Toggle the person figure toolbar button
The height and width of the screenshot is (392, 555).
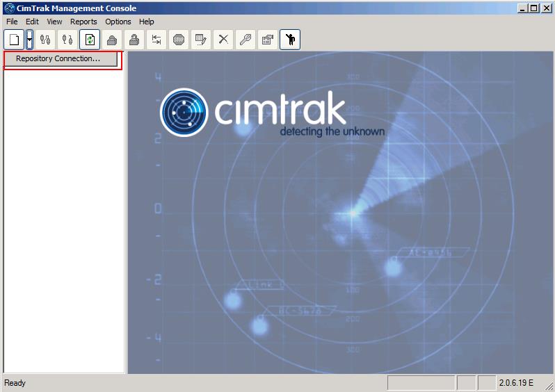pyautogui.click(x=290, y=40)
